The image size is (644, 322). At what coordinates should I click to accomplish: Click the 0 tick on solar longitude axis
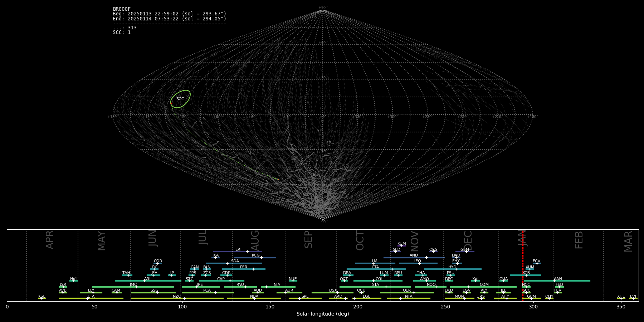click(7, 307)
